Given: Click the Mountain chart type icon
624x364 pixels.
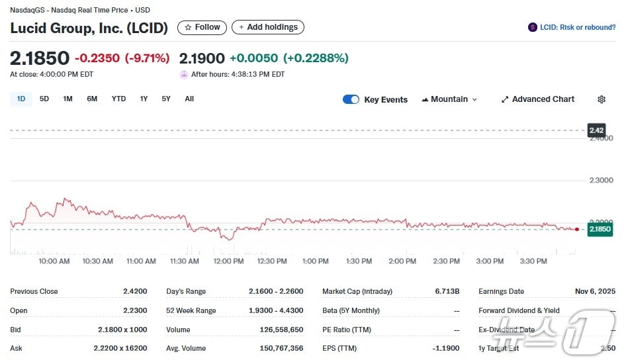Looking at the screenshot, I should click(425, 99).
